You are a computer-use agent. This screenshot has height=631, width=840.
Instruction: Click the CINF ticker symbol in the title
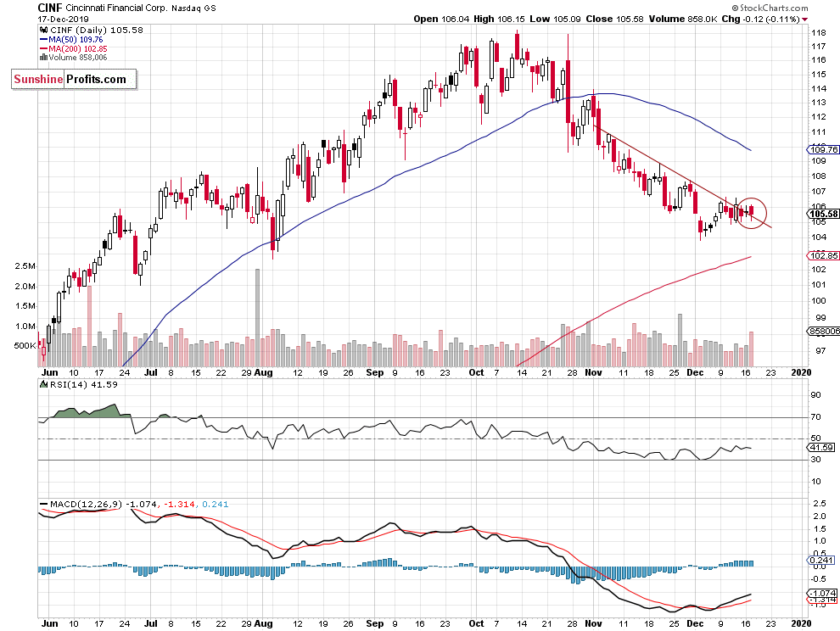click(x=50, y=8)
